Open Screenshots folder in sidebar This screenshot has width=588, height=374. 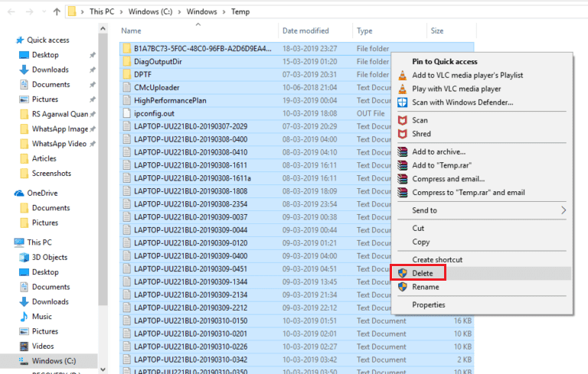(51, 174)
